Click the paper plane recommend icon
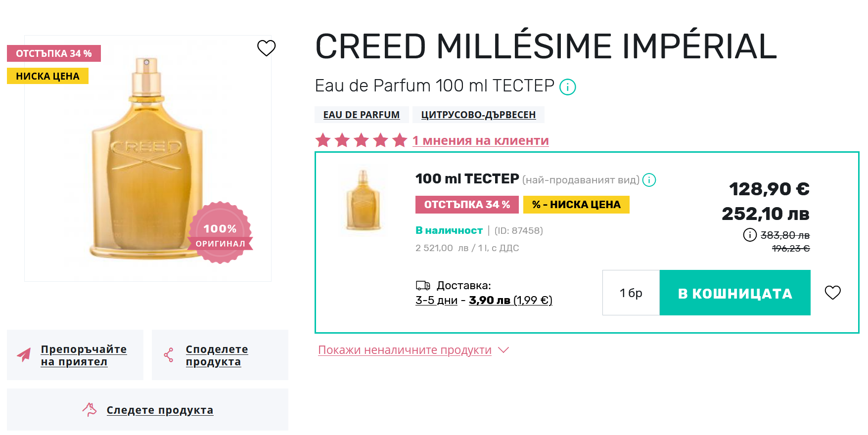The image size is (868, 435). click(x=24, y=354)
